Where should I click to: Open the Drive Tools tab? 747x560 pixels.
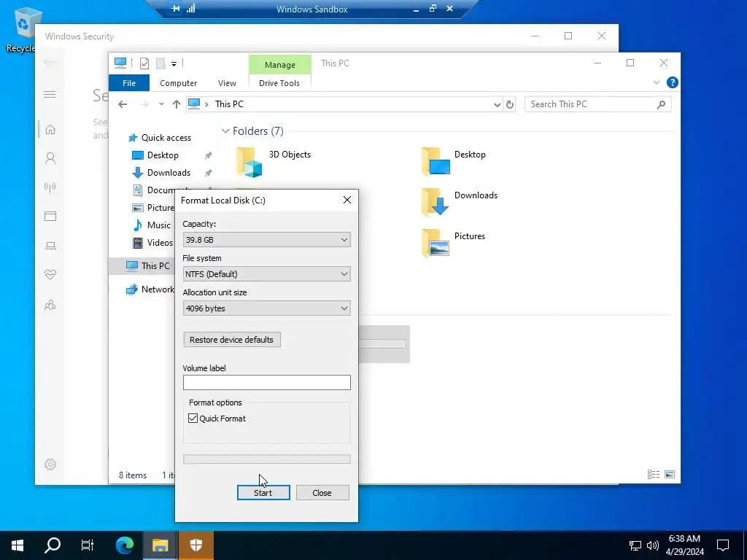tap(279, 83)
